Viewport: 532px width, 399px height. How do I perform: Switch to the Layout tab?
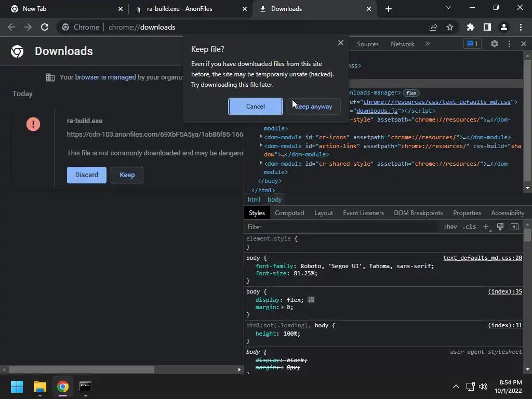point(324,213)
